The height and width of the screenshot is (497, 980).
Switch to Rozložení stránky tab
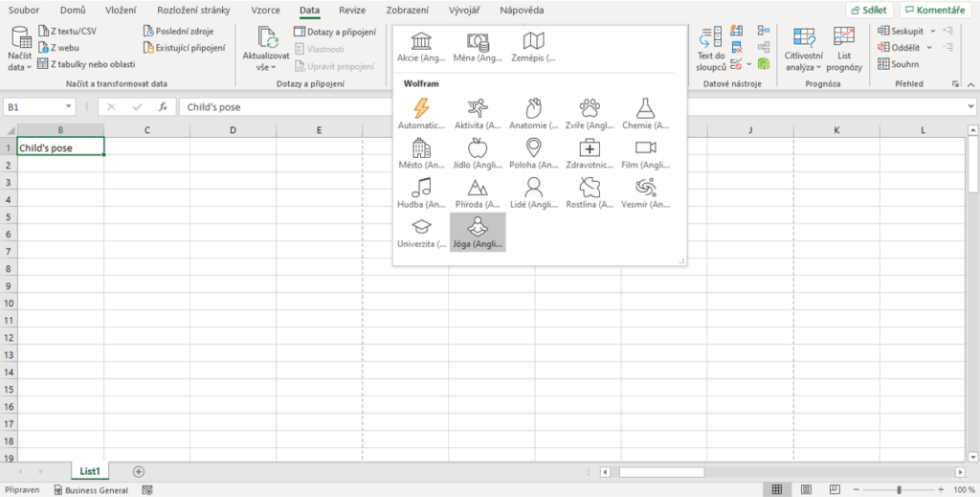[x=193, y=10]
